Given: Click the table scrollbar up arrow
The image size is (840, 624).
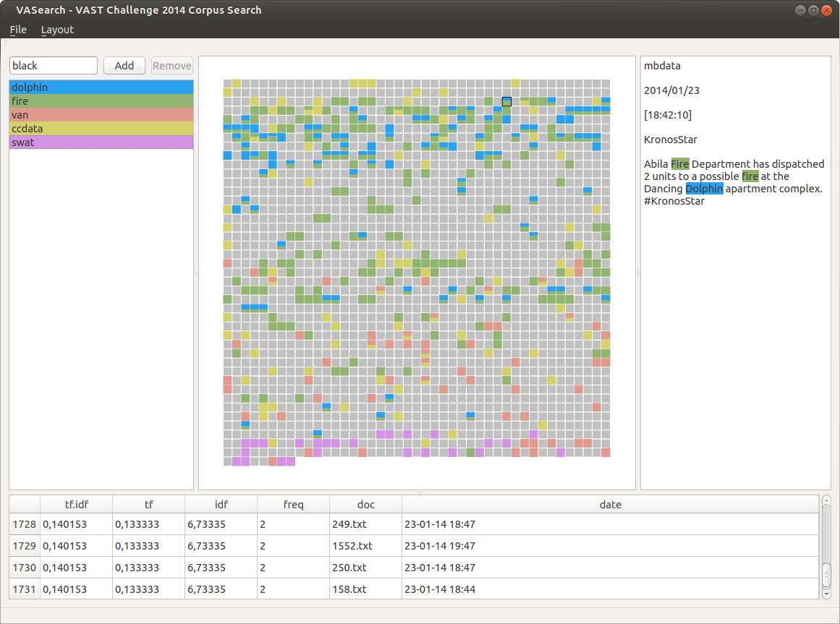Looking at the screenshot, I should coord(826,501).
